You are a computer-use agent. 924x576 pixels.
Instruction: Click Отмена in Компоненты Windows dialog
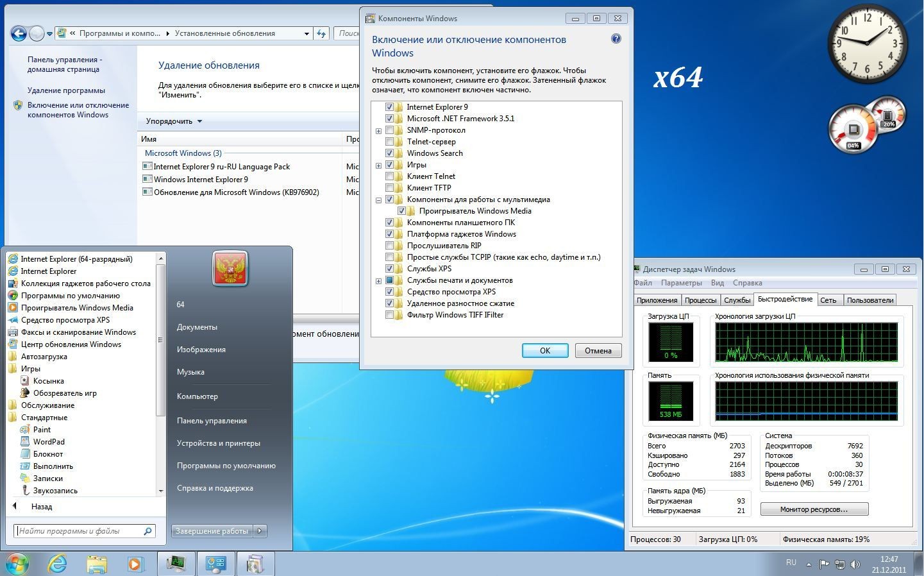point(598,351)
